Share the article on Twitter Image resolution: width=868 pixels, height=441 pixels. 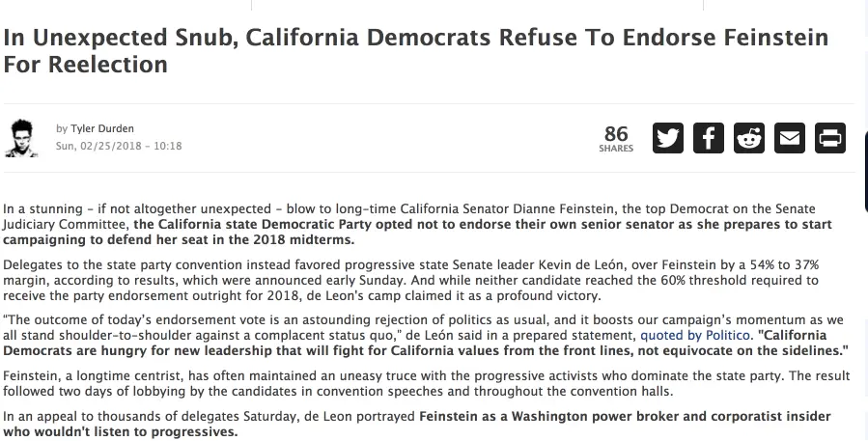667,137
